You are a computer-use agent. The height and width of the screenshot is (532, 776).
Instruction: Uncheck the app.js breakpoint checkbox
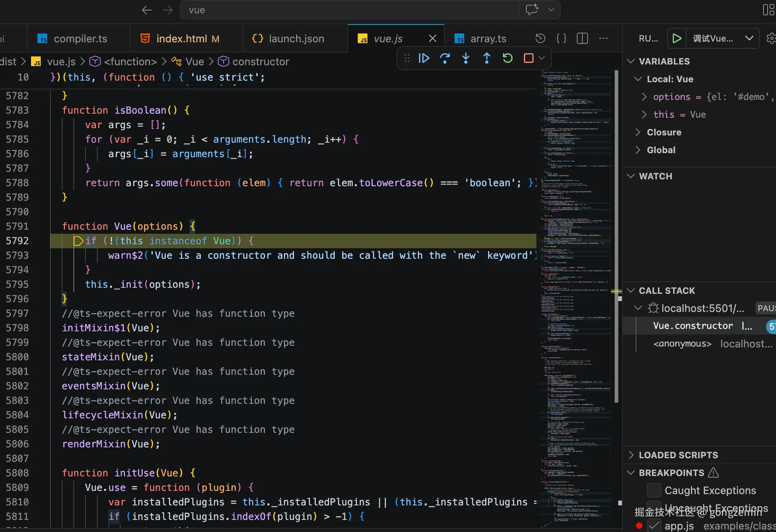point(654,526)
